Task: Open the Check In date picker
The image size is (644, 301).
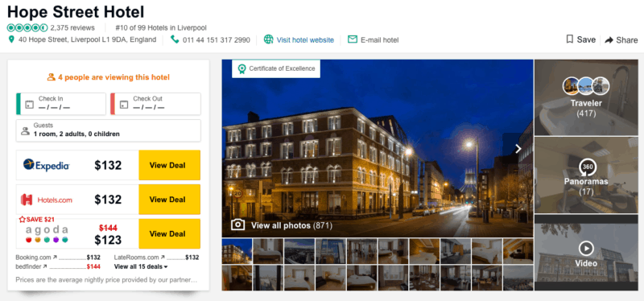Action: [x=61, y=104]
